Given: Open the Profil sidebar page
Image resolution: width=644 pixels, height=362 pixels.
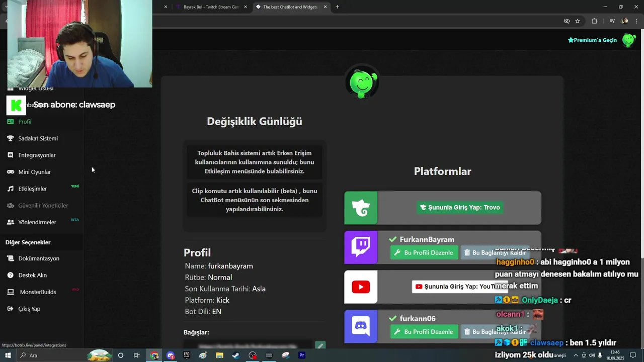Looking at the screenshot, I should click(25, 122).
